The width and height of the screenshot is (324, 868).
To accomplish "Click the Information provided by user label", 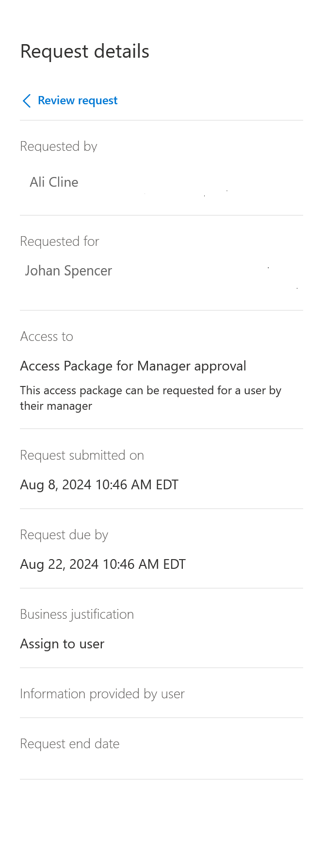I will [102, 694].
